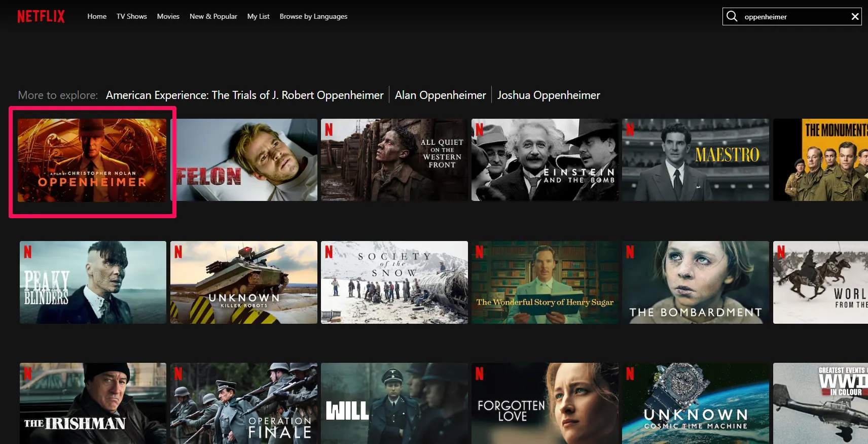Open The Monuments Men thumbnail
The image size is (868, 444).
(820, 160)
